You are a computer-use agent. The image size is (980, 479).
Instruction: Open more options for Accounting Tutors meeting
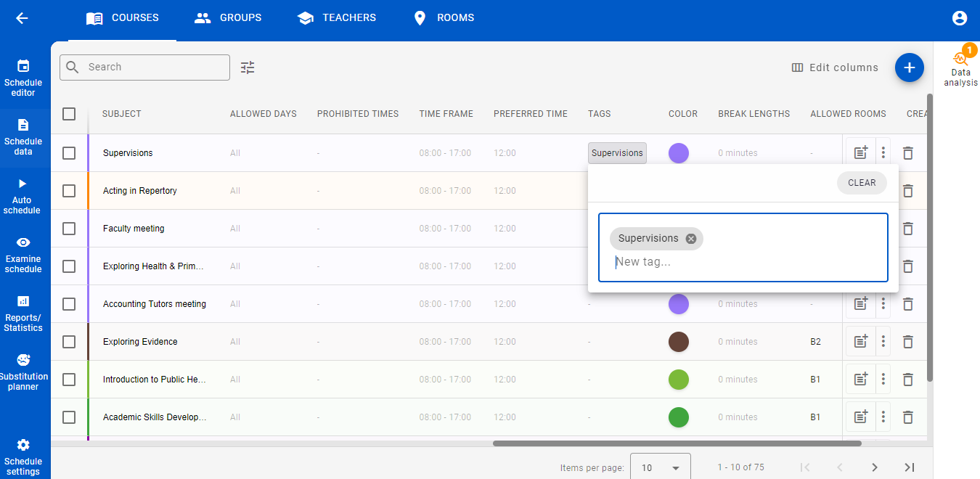883,304
